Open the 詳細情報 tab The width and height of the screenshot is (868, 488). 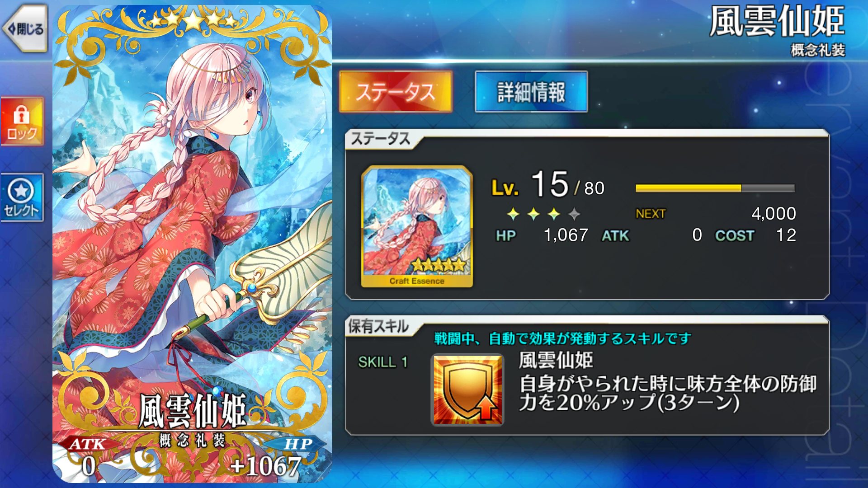(531, 92)
